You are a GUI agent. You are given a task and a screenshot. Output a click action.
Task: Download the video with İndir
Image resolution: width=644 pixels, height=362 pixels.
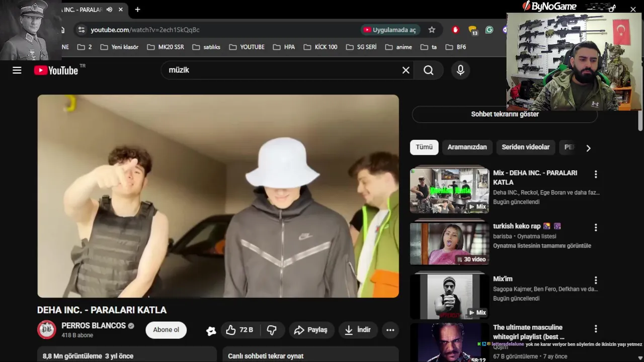click(358, 330)
